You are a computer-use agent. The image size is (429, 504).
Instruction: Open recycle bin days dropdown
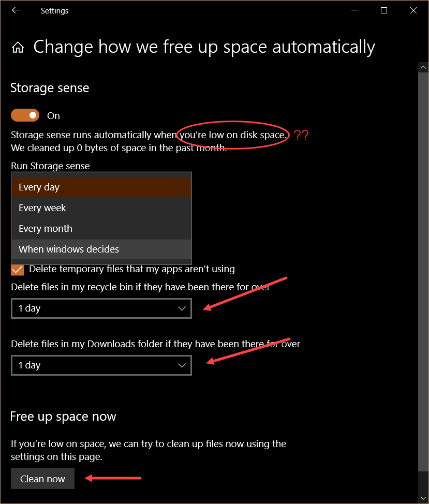coord(101,308)
